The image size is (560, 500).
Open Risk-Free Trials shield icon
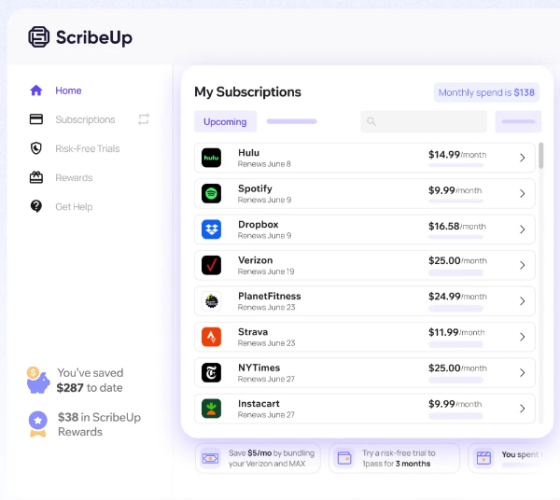click(x=36, y=148)
